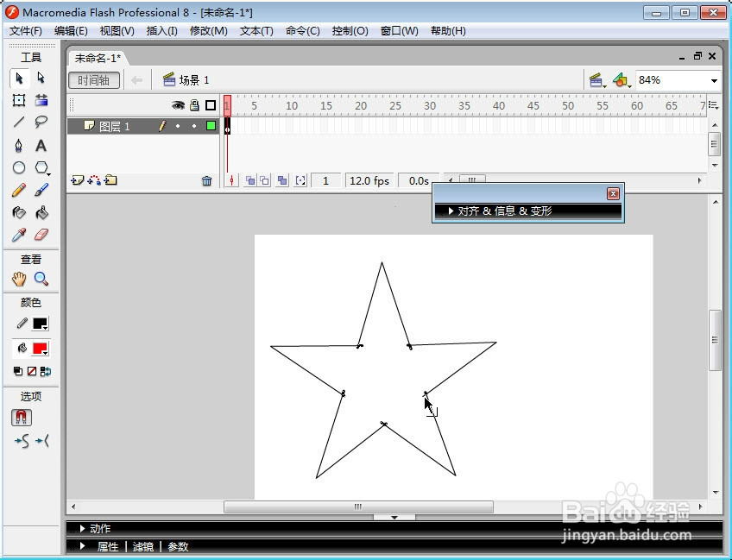Select the Ink Bottle tool
Image resolution: width=732 pixels, height=560 pixels.
pyautogui.click(x=19, y=213)
